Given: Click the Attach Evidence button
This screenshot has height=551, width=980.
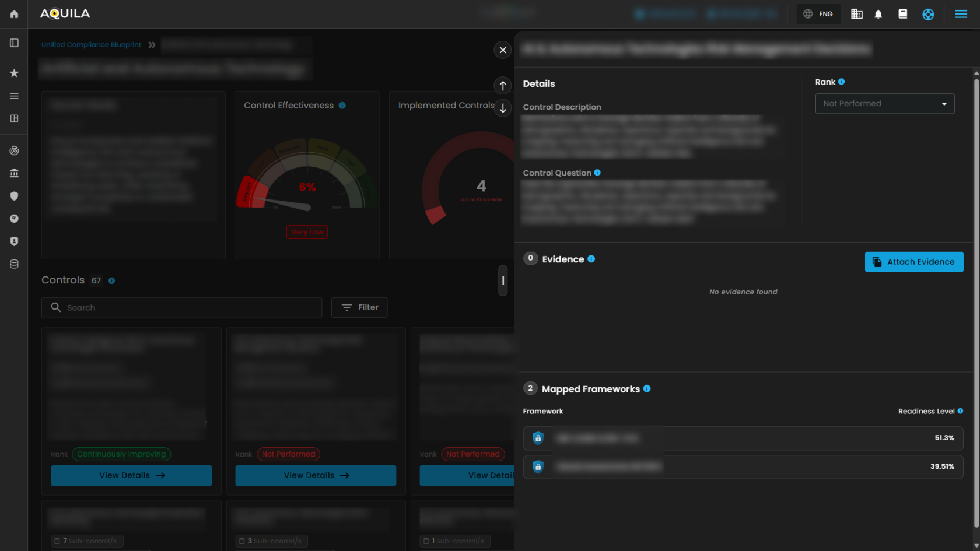Looking at the screenshot, I should coord(914,262).
